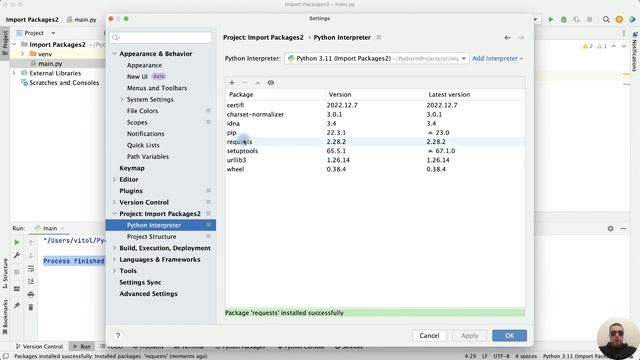
Task: Click the forward arrow in Settings header
Action: (x=521, y=38)
